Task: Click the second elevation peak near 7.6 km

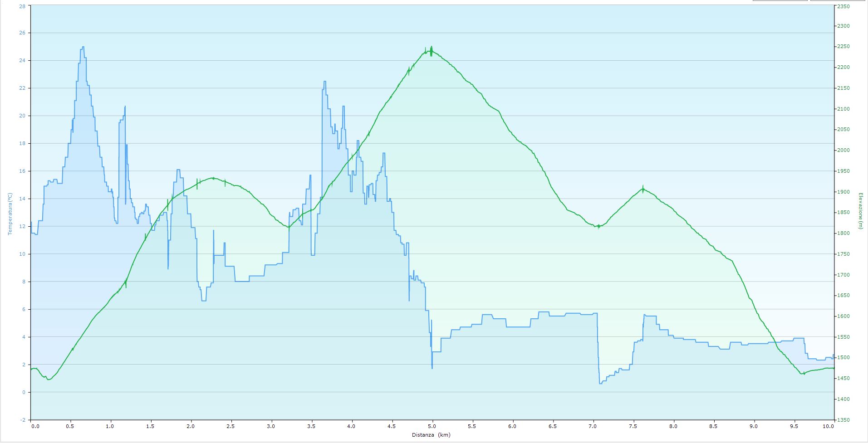Action: [x=643, y=189]
